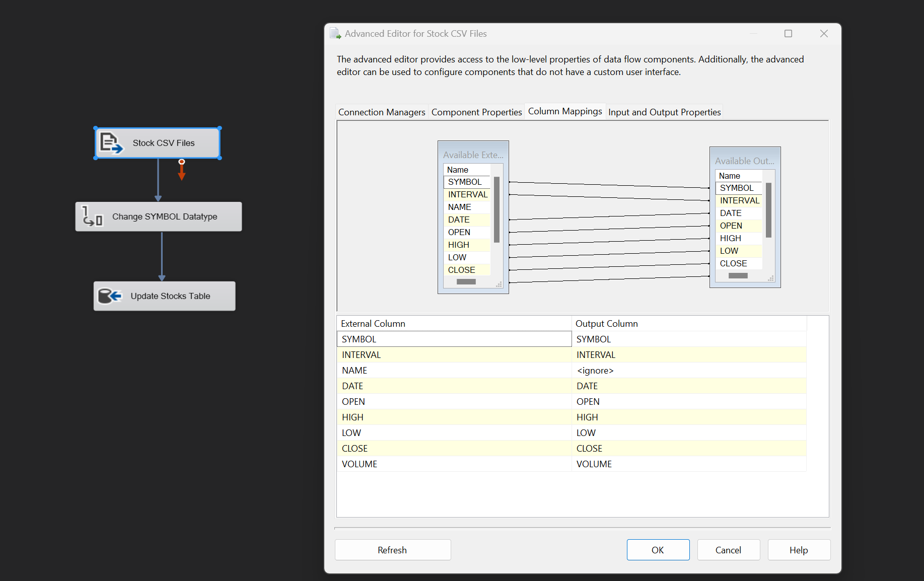Select the Change SYMBOL Datatype conversion icon

pos(93,216)
